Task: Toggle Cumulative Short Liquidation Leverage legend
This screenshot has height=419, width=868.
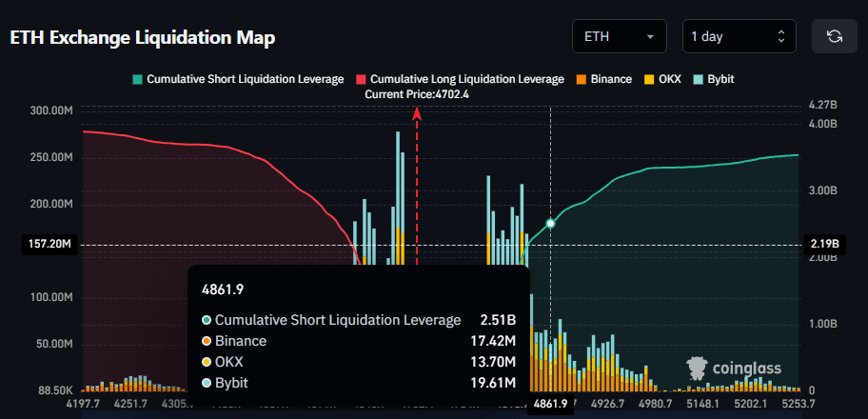Action: 240,79
